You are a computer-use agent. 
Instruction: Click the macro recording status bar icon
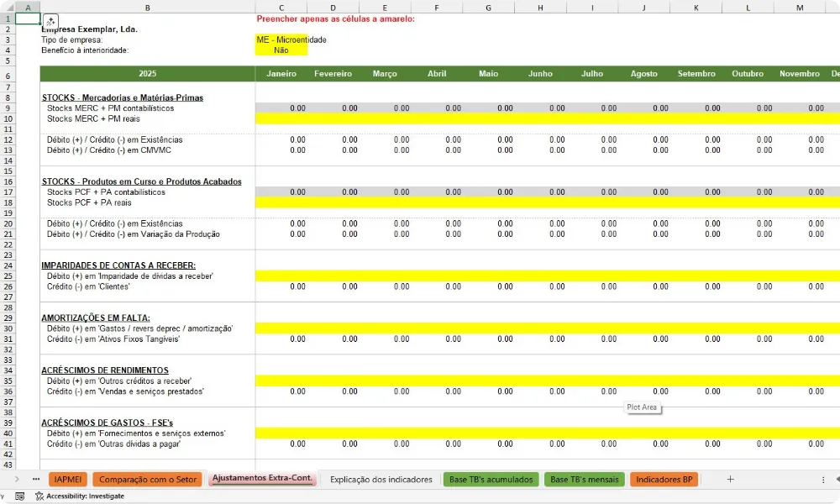(x=20, y=496)
